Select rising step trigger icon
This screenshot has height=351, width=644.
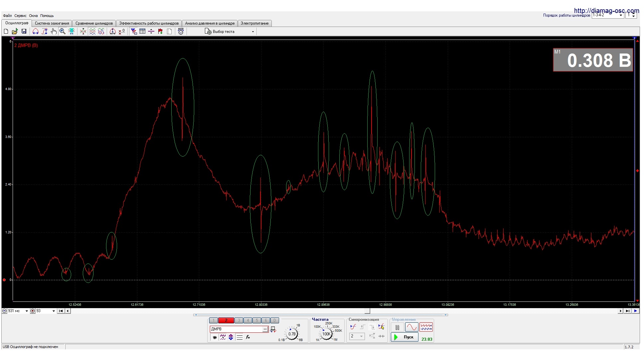363,327
